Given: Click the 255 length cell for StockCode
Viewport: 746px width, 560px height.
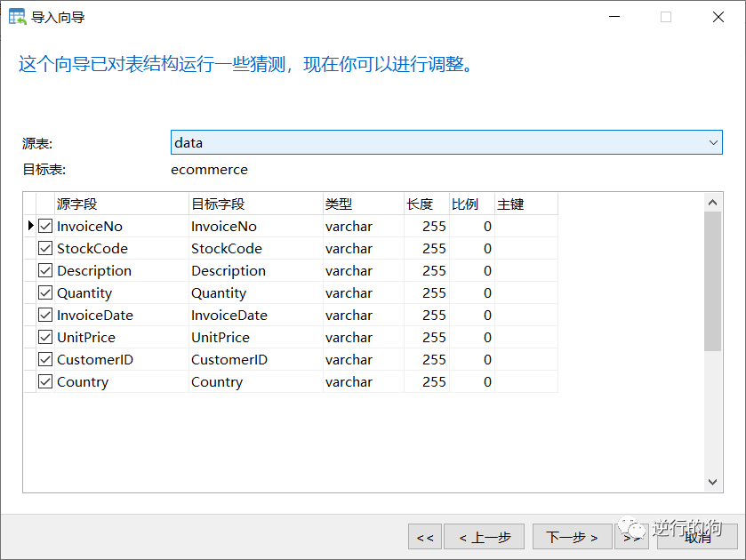Looking at the screenshot, I should pyautogui.click(x=427, y=248).
